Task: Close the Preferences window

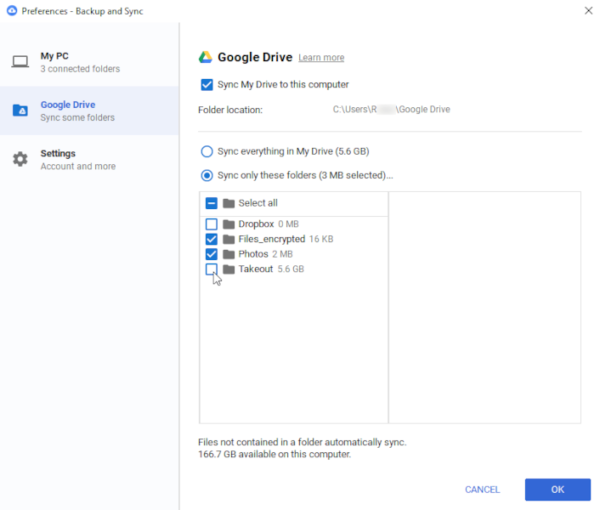Action: [589, 11]
